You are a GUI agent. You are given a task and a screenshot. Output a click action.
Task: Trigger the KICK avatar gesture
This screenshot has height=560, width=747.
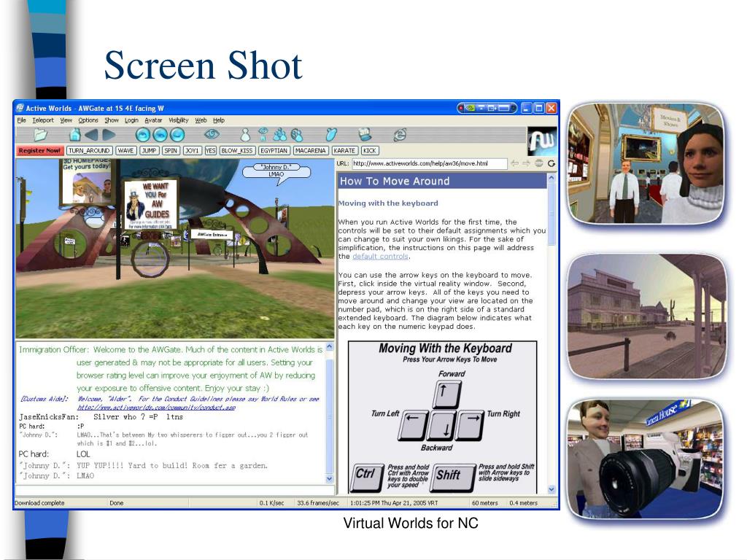[x=370, y=150]
